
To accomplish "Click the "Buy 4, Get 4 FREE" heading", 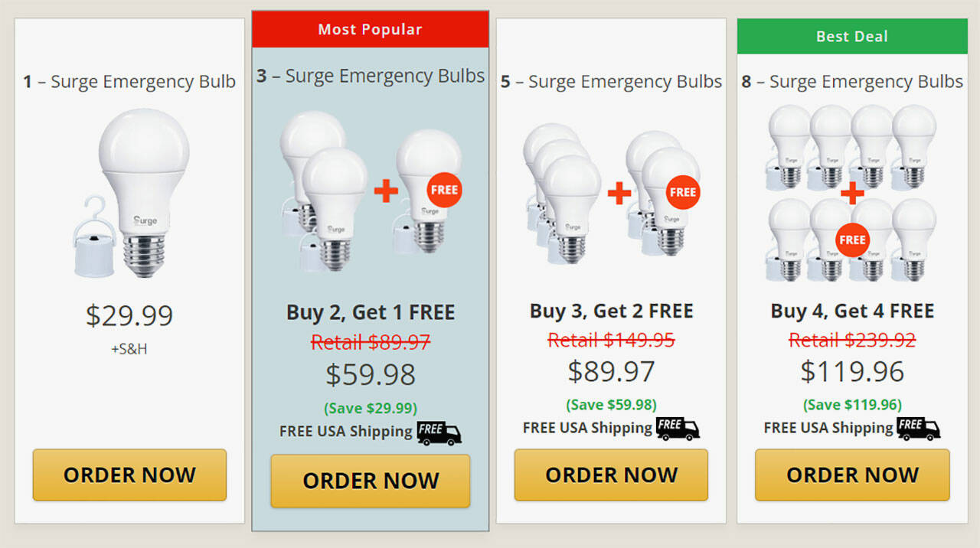I will pyautogui.click(x=852, y=311).
